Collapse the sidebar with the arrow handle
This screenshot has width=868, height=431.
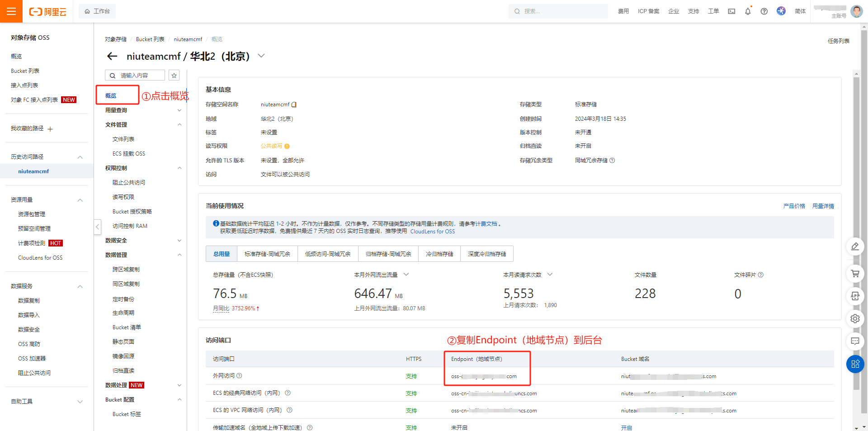point(97,227)
